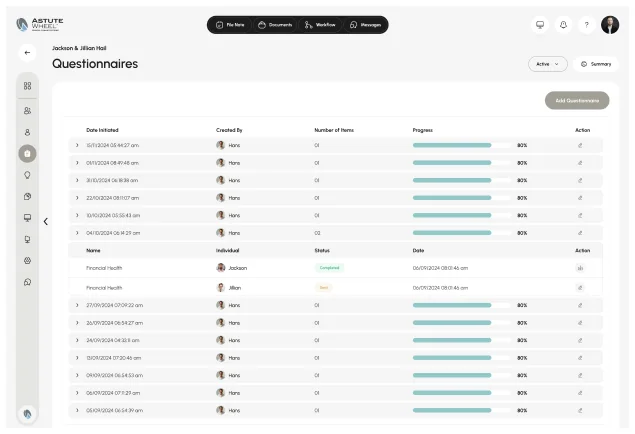
Task: Click the Summary button
Action: (596, 64)
